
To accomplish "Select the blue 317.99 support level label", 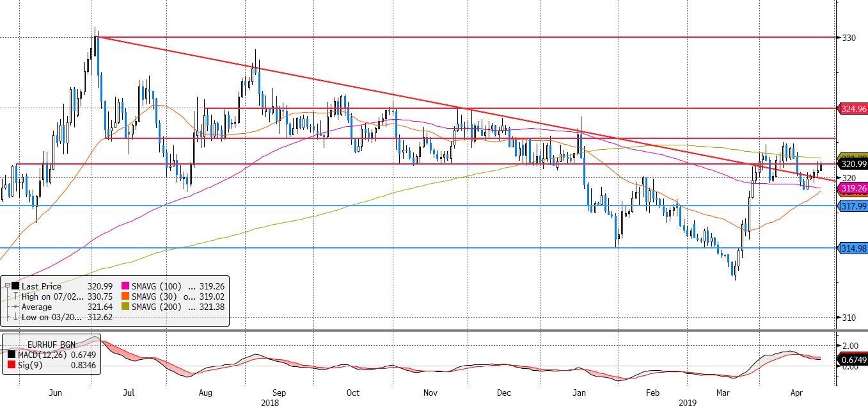I will tap(852, 206).
